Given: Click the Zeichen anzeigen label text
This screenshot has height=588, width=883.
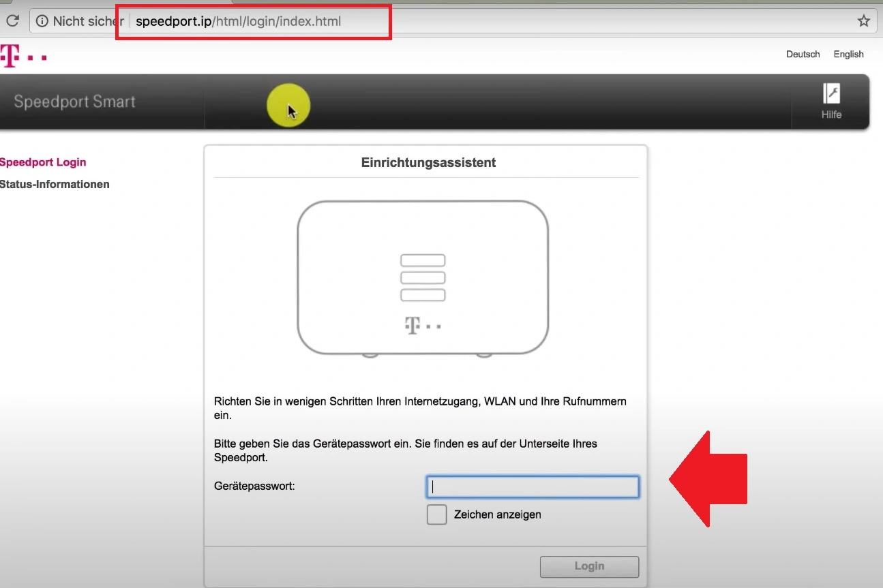Looking at the screenshot, I should (497, 514).
